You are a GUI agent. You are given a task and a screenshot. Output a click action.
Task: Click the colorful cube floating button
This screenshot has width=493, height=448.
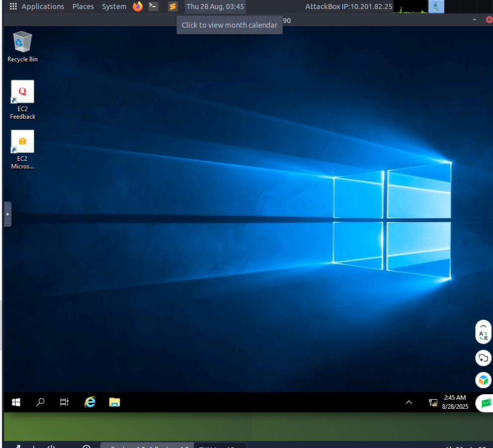click(483, 380)
